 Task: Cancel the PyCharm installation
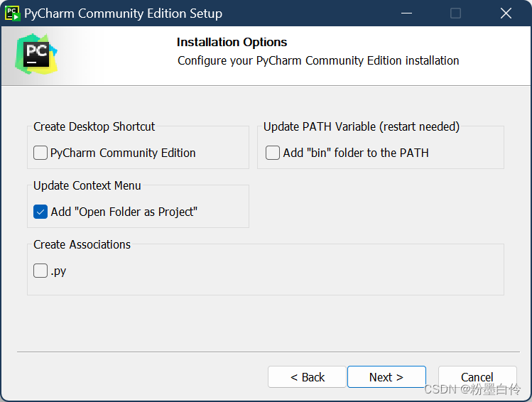pos(477,377)
